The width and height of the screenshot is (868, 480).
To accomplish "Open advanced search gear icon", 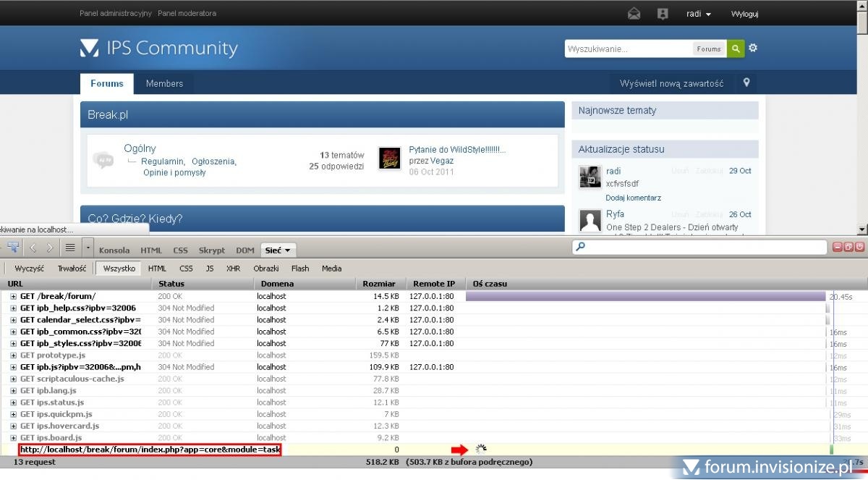I will point(753,49).
